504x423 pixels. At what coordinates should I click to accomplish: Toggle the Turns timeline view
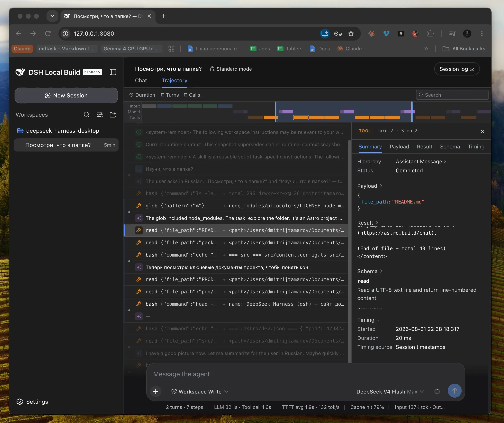point(170,95)
